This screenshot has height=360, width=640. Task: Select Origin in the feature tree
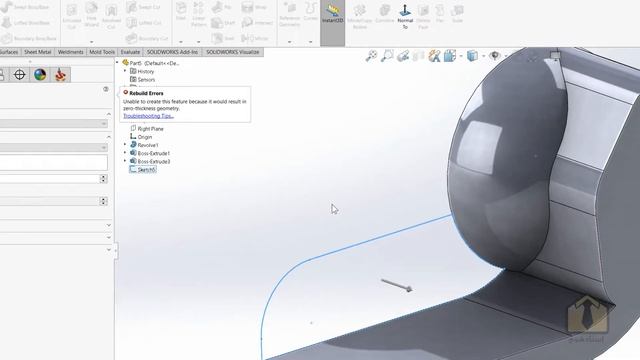tap(141, 137)
